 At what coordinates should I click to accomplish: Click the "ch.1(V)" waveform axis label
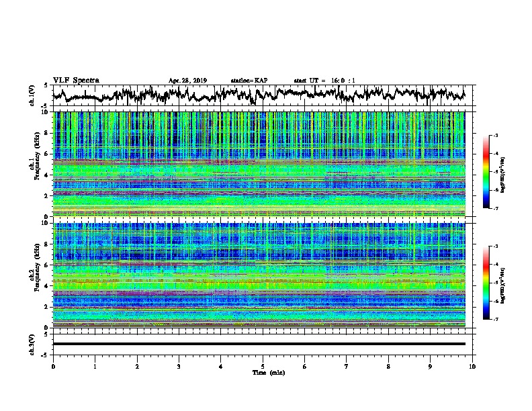pos(32,95)
